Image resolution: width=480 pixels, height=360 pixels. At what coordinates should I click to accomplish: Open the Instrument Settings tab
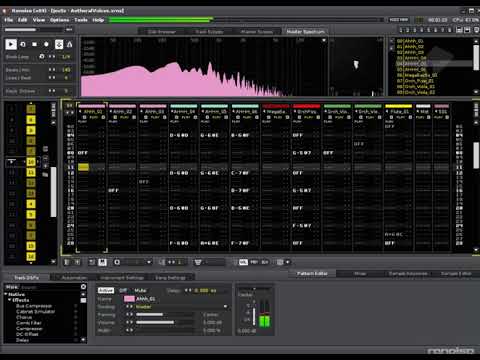[x=122, y=277]
